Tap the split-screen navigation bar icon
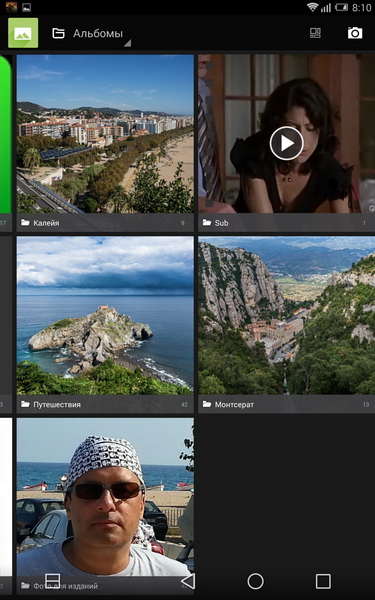The image size is (375, 600). pyautogui.click(x=52, y=581)
